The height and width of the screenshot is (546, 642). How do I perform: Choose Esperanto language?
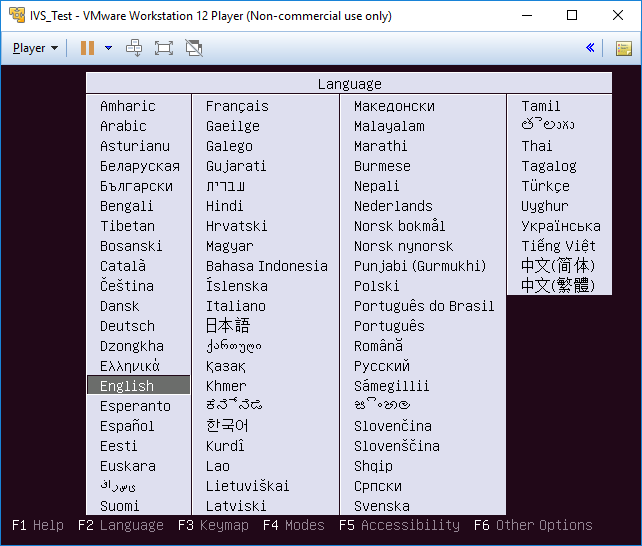click(x=135, y=406)
